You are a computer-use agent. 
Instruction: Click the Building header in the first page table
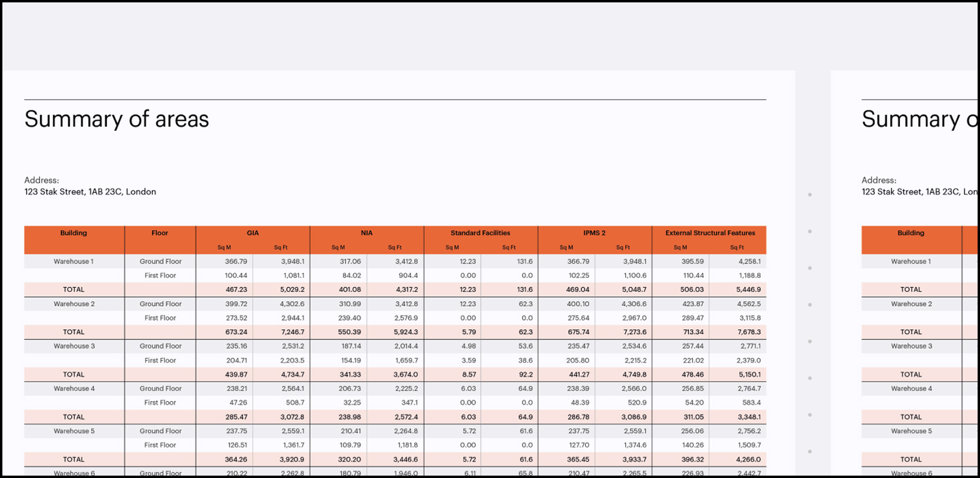[x=73, y=233]
